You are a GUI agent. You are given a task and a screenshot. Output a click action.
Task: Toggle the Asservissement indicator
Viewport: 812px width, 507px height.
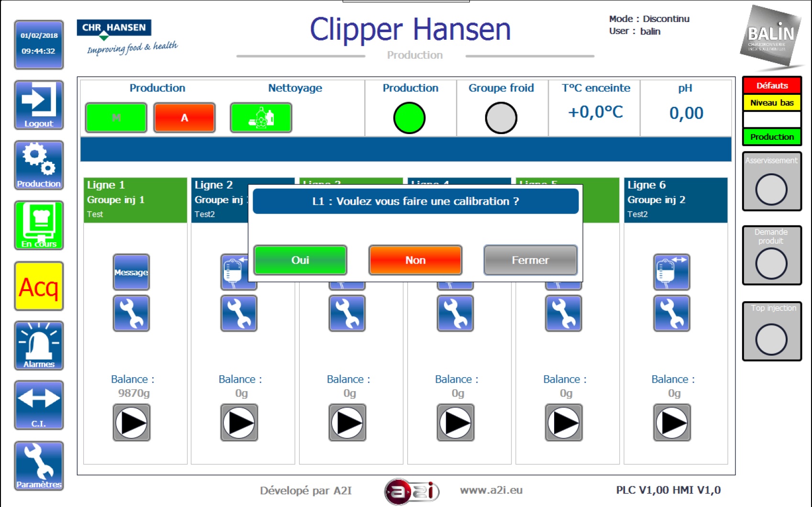(771, 189)
